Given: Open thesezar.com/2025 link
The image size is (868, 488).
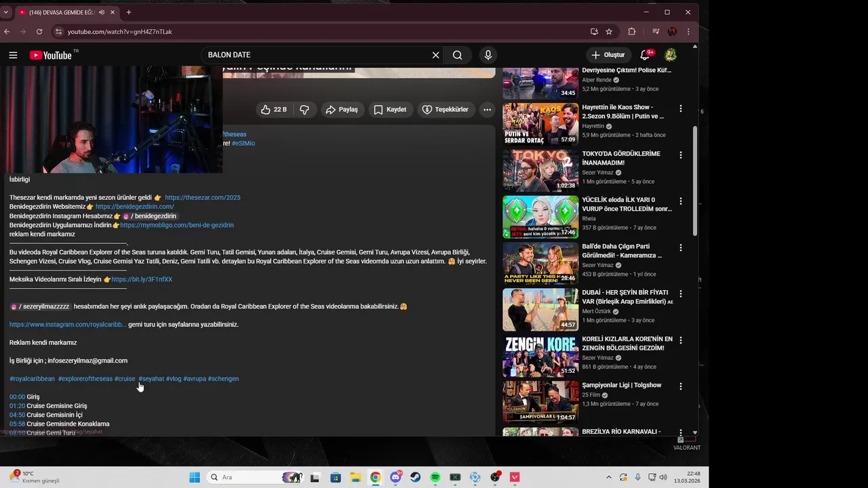Looking at the screenshot, I should [x=203, y=198].
